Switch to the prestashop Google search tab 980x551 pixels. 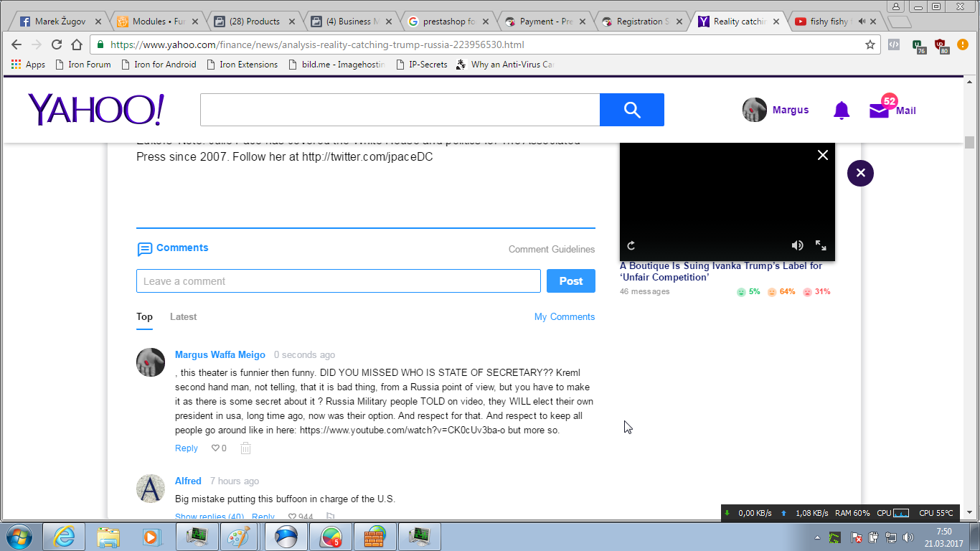[x=448, y=22]
